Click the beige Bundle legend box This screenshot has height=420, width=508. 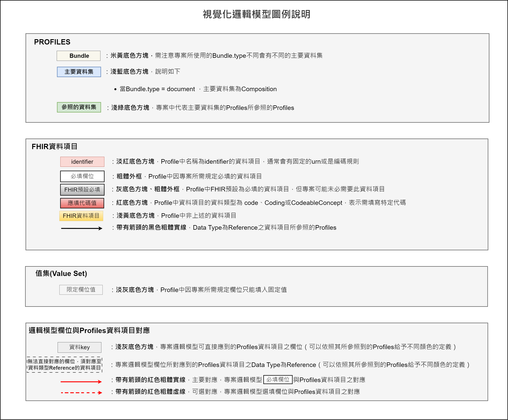point(79,56)
